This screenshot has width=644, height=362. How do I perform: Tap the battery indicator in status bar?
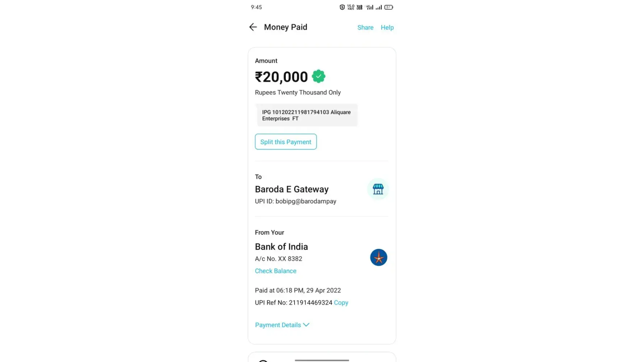pos(388,7)
